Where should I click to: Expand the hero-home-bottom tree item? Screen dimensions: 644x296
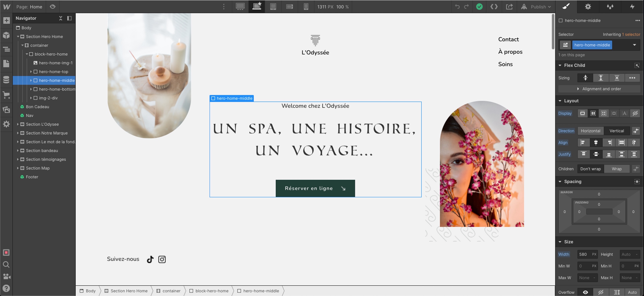[x=31, y=89]
